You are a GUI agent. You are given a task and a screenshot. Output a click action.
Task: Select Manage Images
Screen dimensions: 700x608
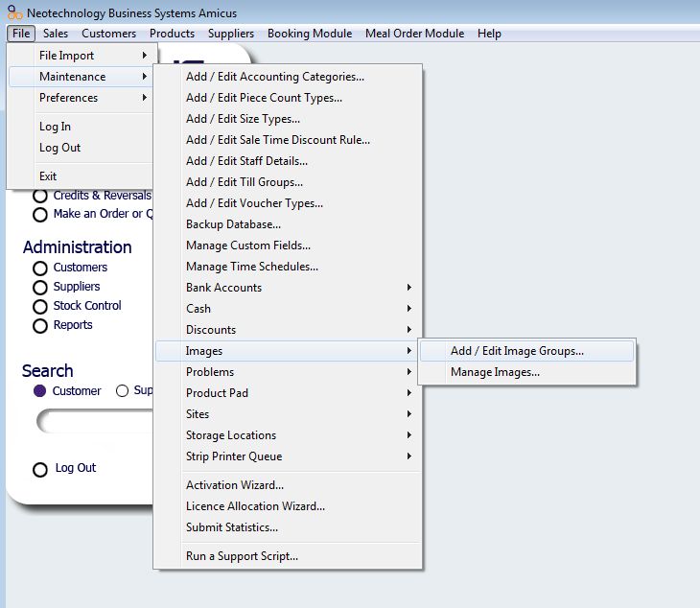526,372
